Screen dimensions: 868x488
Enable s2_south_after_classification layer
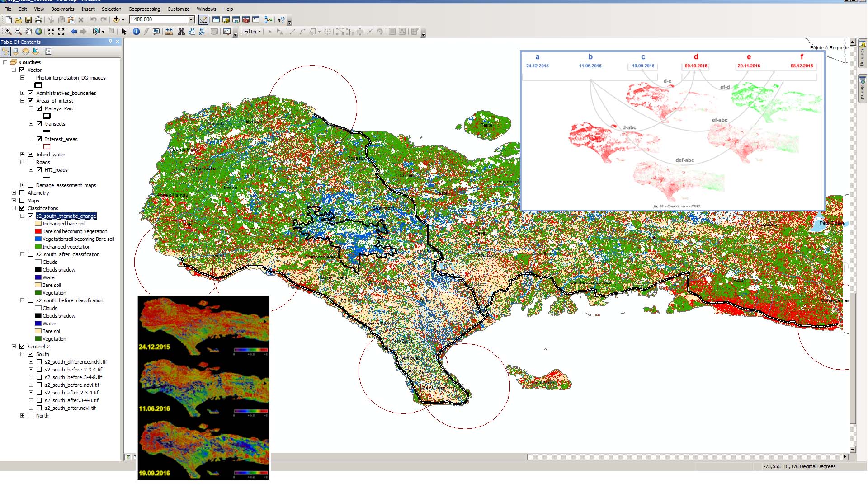click(x=31, y=254)
